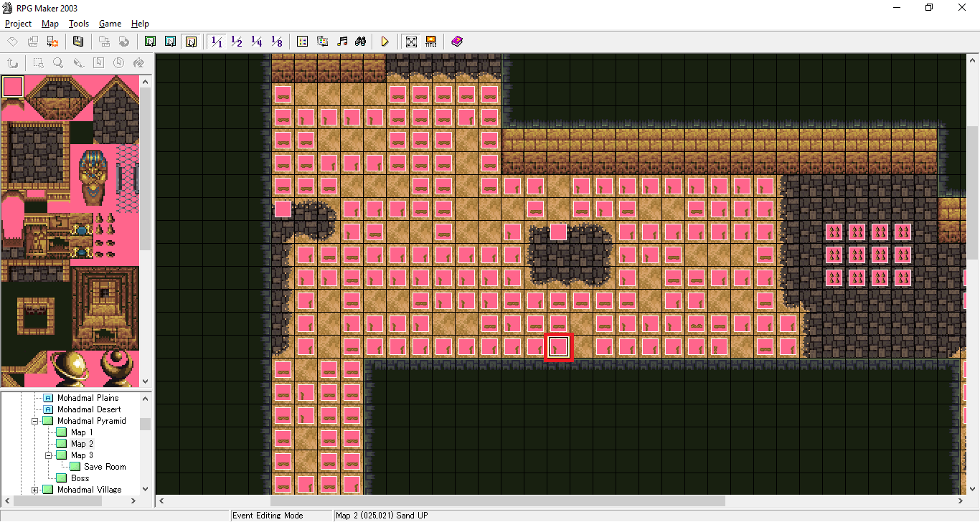Choose the Pen drawing tool
Screen dimensions: 980x522
tap(78, 62)
